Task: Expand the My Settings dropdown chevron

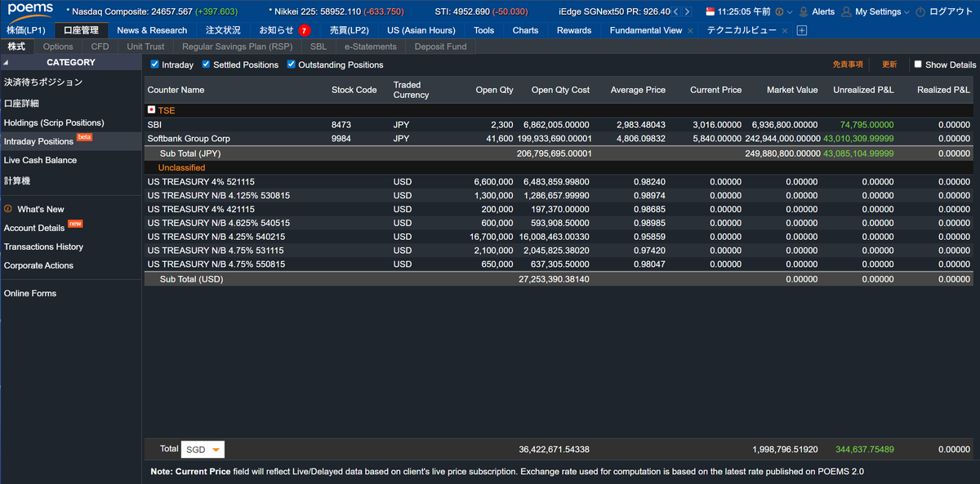Action: click(907, 12)
